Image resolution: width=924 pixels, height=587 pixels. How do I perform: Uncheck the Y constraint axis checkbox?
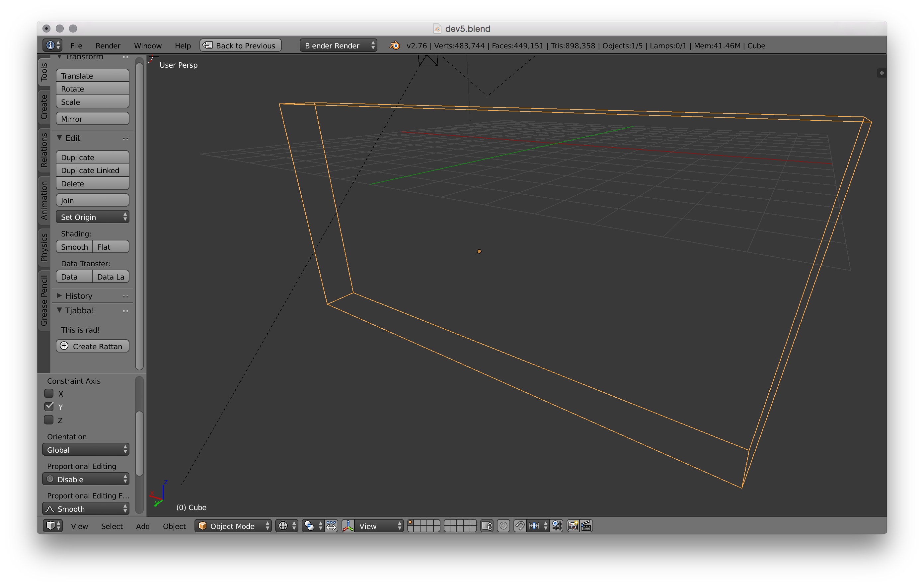coord(49,406)
